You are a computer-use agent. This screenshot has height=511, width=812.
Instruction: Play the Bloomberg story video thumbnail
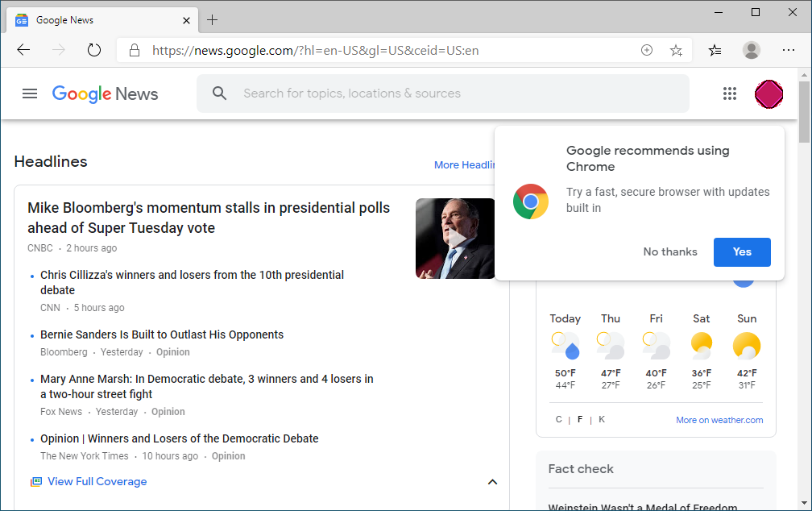pos(455,239)
